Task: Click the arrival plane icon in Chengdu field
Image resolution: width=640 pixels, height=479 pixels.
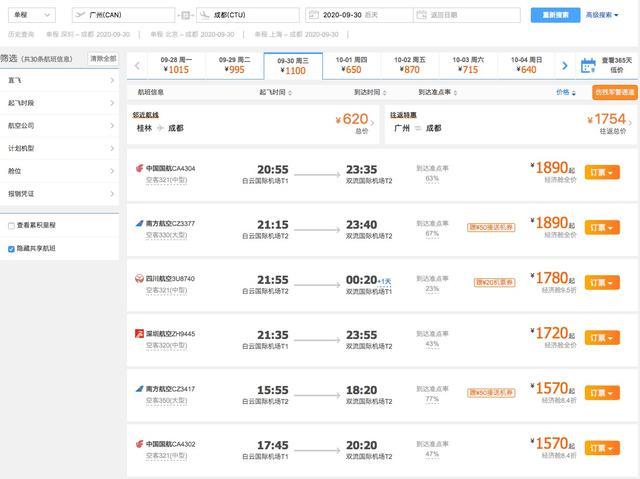Action: (205, 15)
